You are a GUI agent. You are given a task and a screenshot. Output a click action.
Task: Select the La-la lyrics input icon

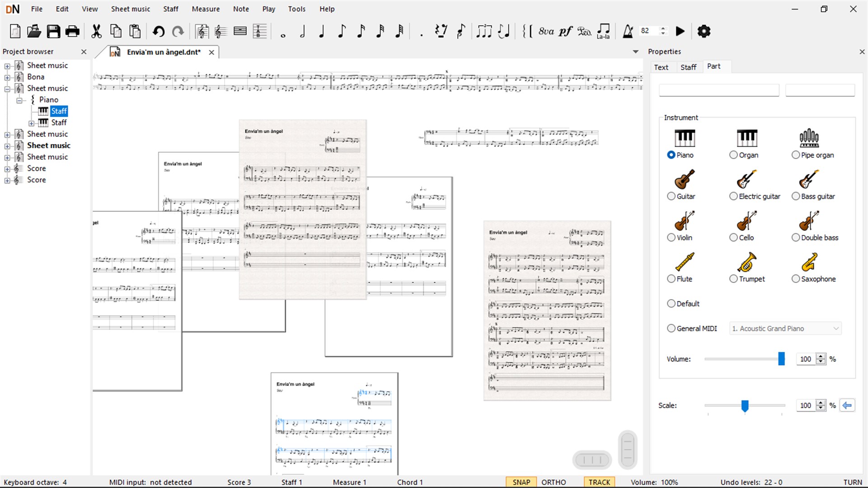pos(603,31)
